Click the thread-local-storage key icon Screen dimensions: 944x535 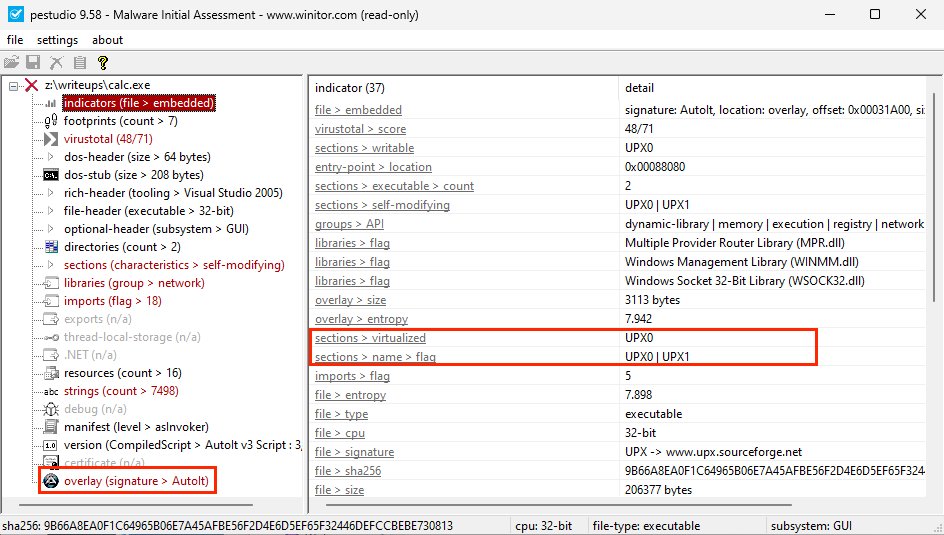(51, 337)
